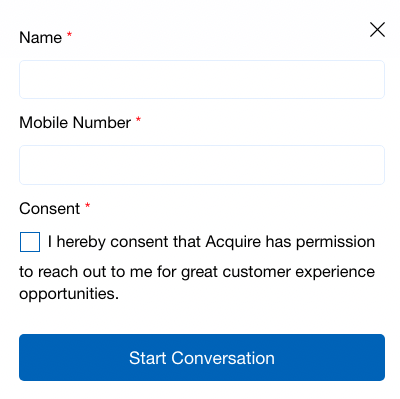The height and width of the screenshot is (399, 400).
Task: Dismiss the pre-chat form using the cross icon
Action: coord(377,30)
